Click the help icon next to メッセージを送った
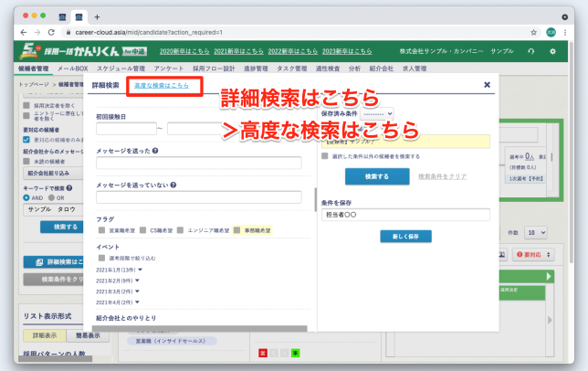Image resolution: width=588 pixels, height=371 pixels. (155, 151)
